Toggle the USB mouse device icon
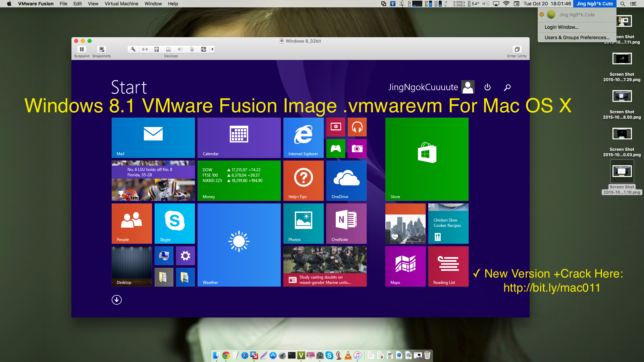 192,49
